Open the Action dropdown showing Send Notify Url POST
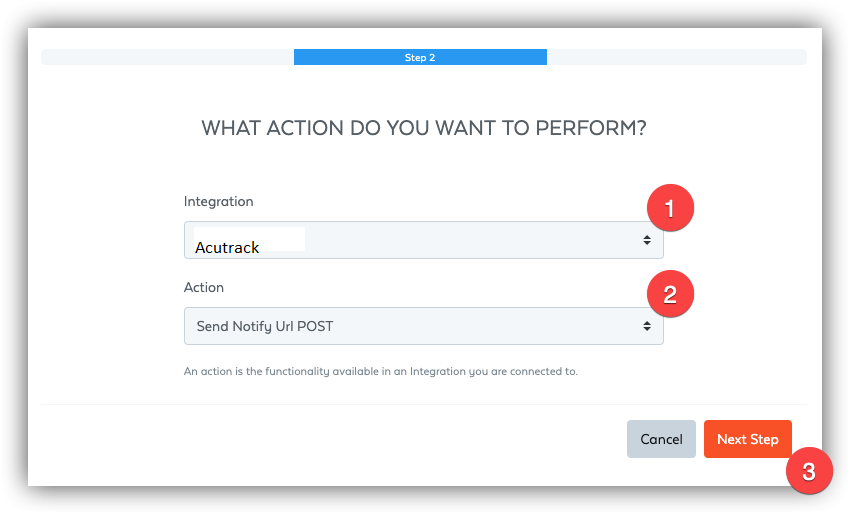Screen dimensions: 850x514 (423, 326)
